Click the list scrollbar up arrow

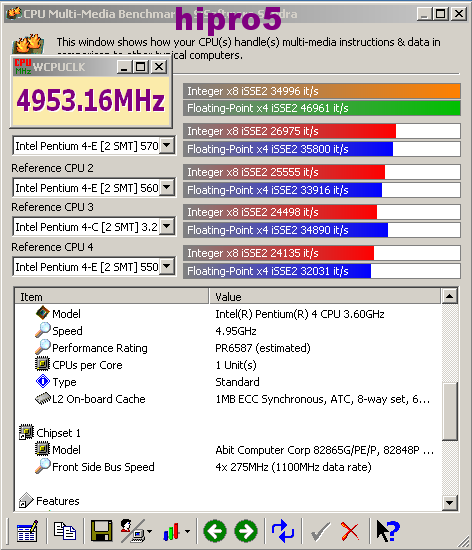(x=449, y=296)
